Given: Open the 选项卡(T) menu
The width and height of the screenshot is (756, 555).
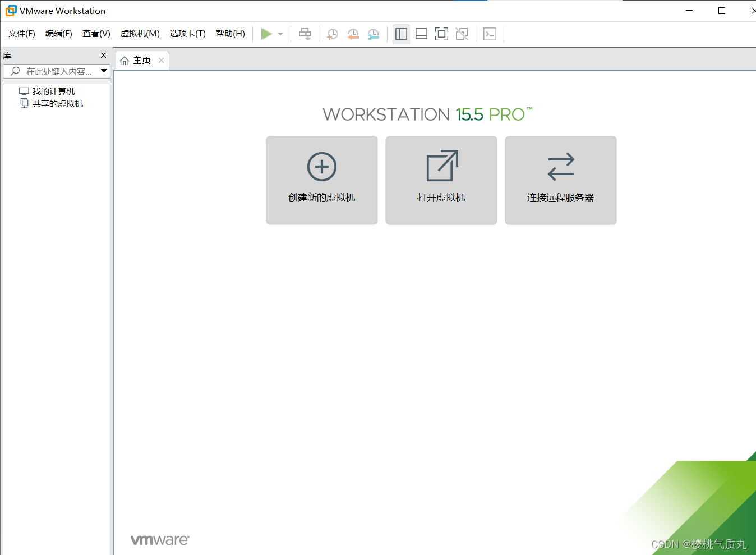Looking at the screenshot, I should (x=188, y=34).
